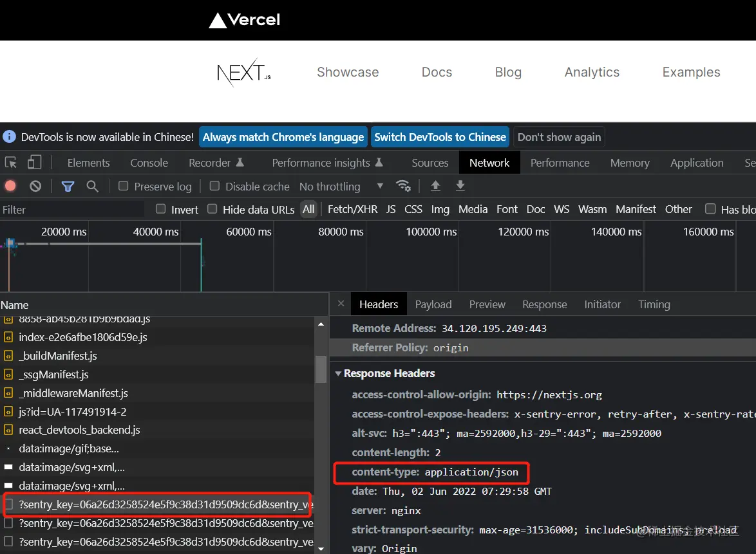Open the Payload tab
This screenshot has width=756, height=554.
(x=433, y=304)
